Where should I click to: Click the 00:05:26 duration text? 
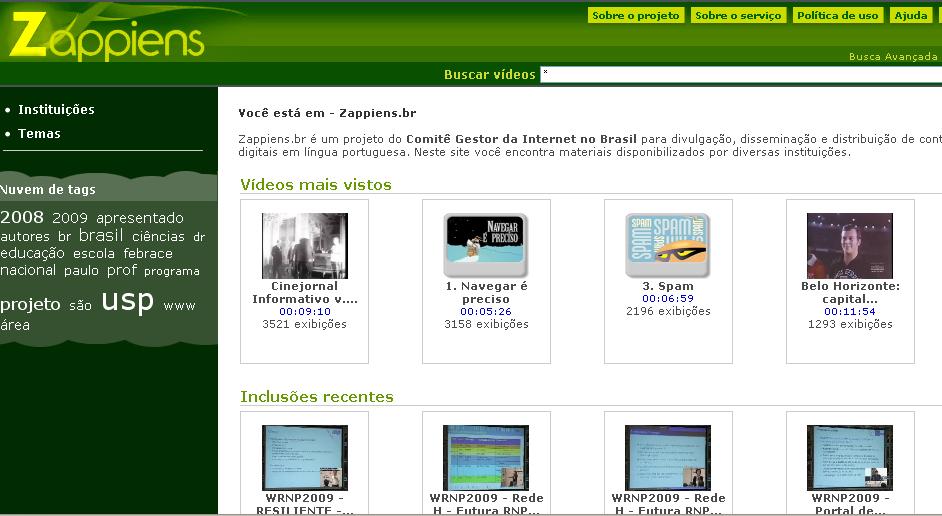486,311
